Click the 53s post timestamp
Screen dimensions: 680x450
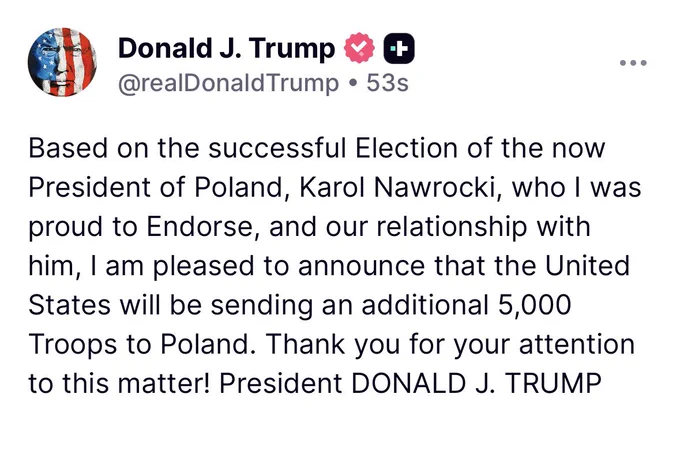click(387, 83)
